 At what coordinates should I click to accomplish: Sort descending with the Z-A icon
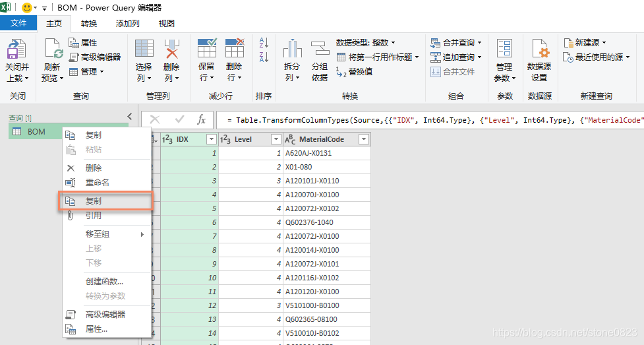pos(264,57)
